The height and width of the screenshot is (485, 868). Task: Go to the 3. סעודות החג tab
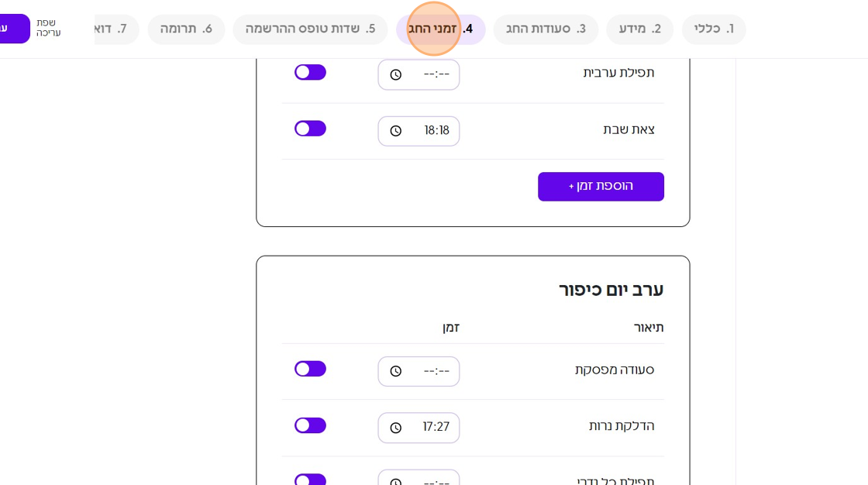tap(546, 29)
